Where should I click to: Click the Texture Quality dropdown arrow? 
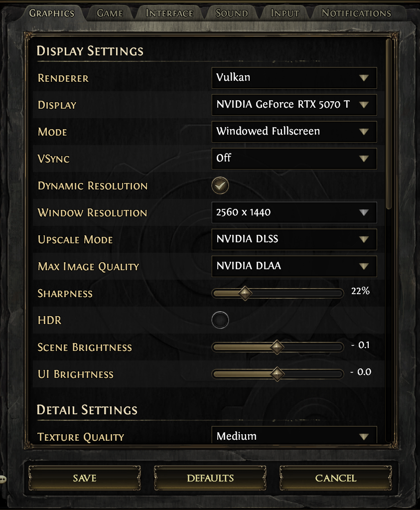pos(364,437)
